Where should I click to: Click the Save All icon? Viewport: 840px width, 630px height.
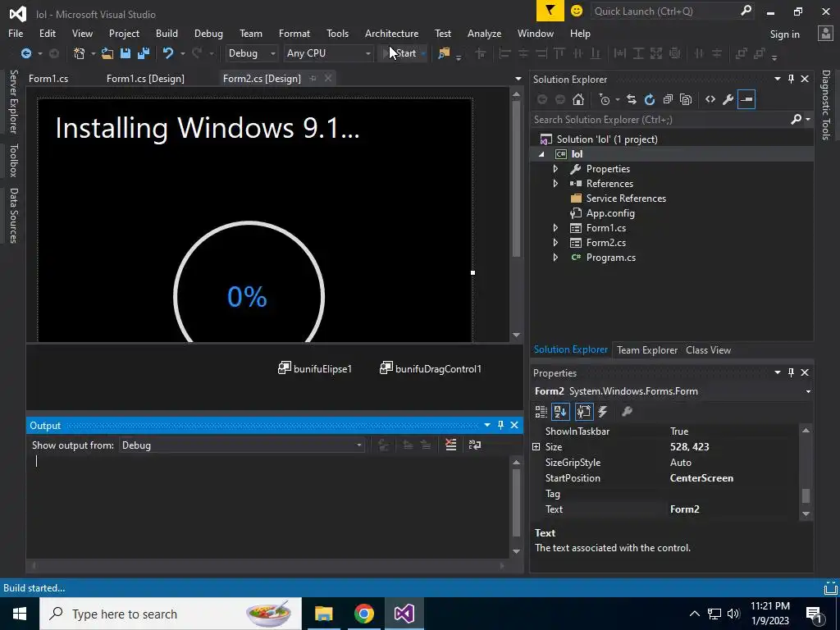[x=144, y=53]
